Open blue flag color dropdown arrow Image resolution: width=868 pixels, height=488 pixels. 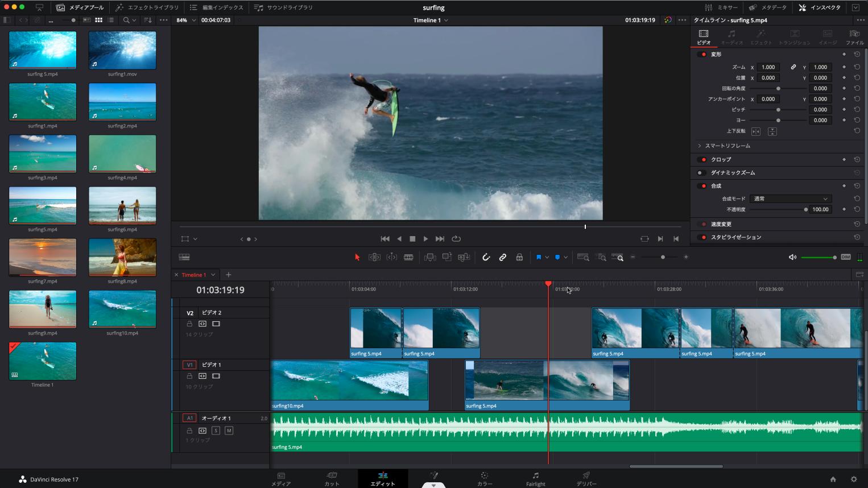(547, 257)
